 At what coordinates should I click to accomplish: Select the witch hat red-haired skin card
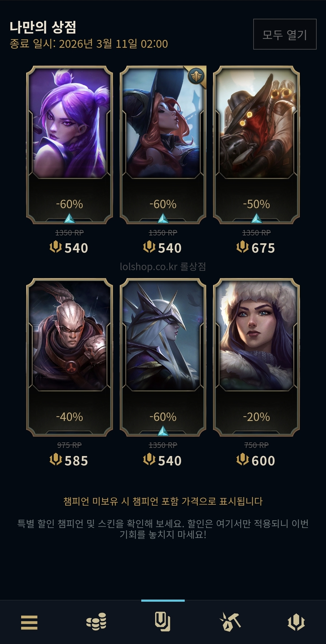163,145
